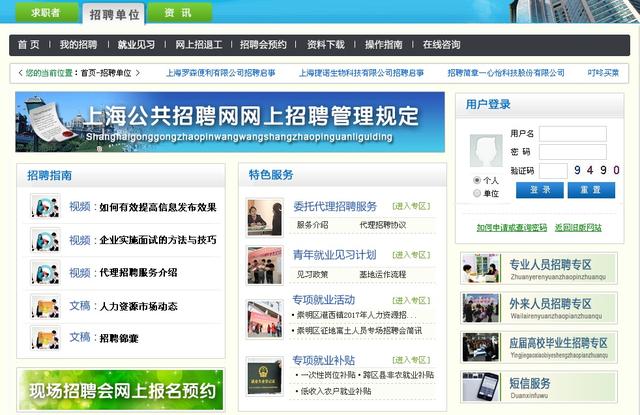Click the right arrow after 首页-招聘单位
640x415 pixels.
click(138, 73)
